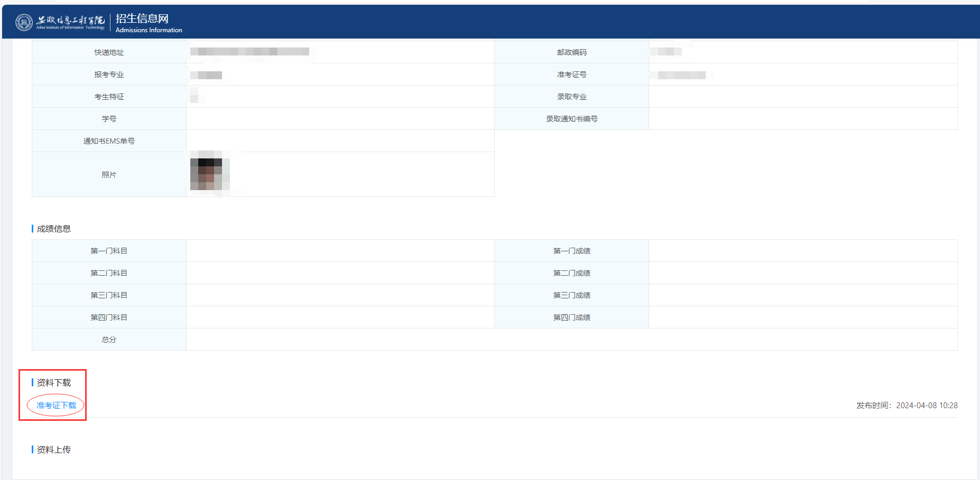The image size is (980, 480).
Task: Click the 发布时间 timestamp text
Action: pyautogui.click(x=907, y=406)
